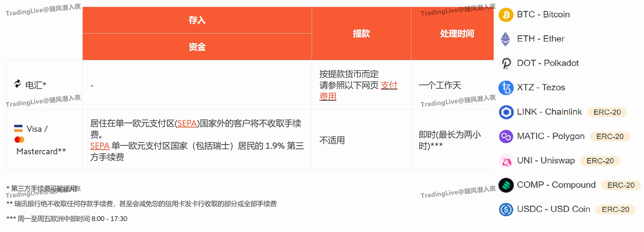Click the Tezos logo icon
The width and height of the screenshot is (644, 232).
506,88
